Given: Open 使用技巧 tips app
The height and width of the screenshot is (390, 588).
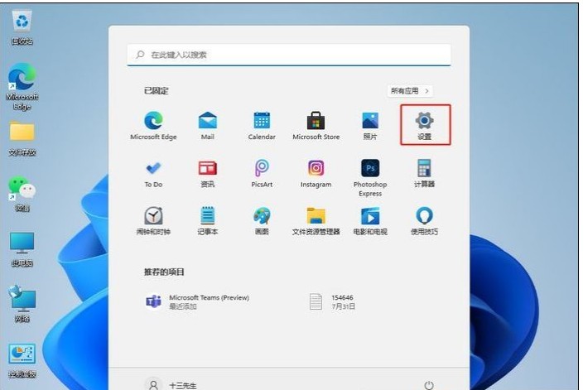Looking at the screenshot, I should coord(425,221).
